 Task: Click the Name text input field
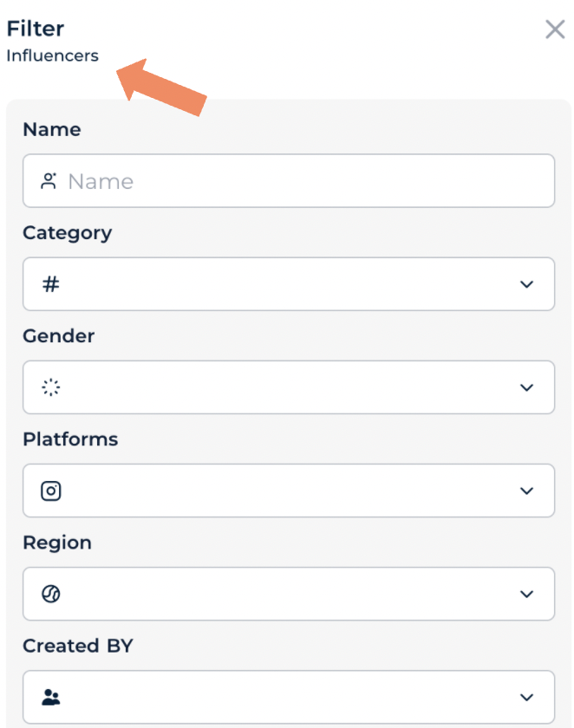295,181
